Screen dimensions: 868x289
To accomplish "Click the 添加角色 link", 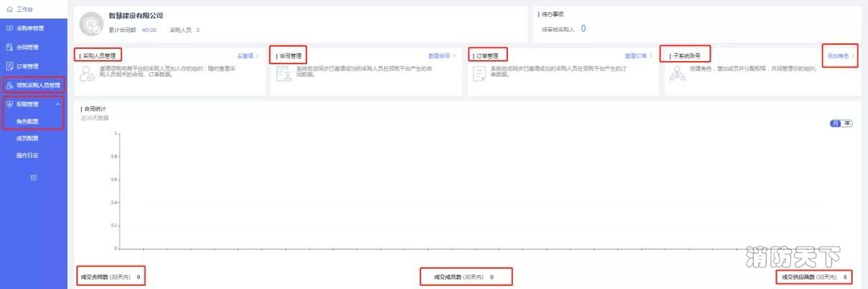I will pyautogui.click(x=841, y=56).
